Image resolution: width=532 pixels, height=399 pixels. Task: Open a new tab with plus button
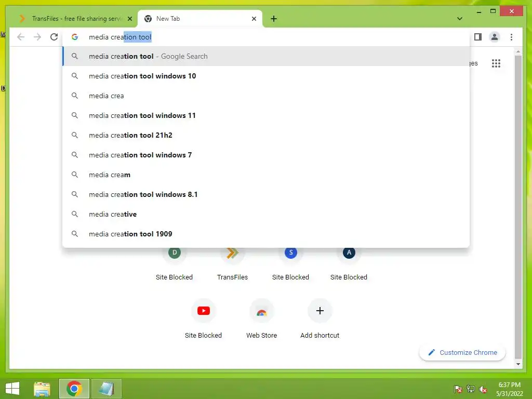pos(274,19)
